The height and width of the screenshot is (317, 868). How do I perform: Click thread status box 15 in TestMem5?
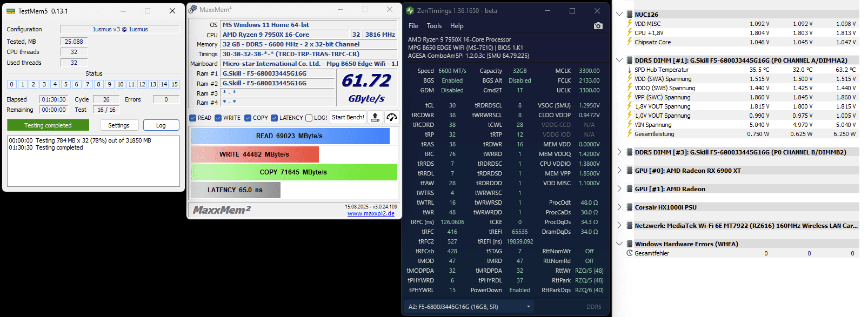point(175,84)
